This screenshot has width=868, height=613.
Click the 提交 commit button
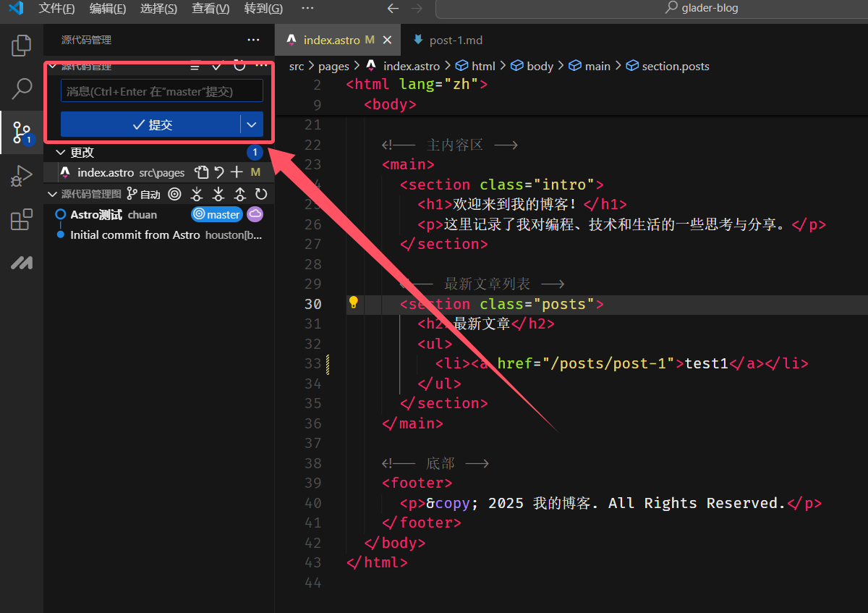151,124
